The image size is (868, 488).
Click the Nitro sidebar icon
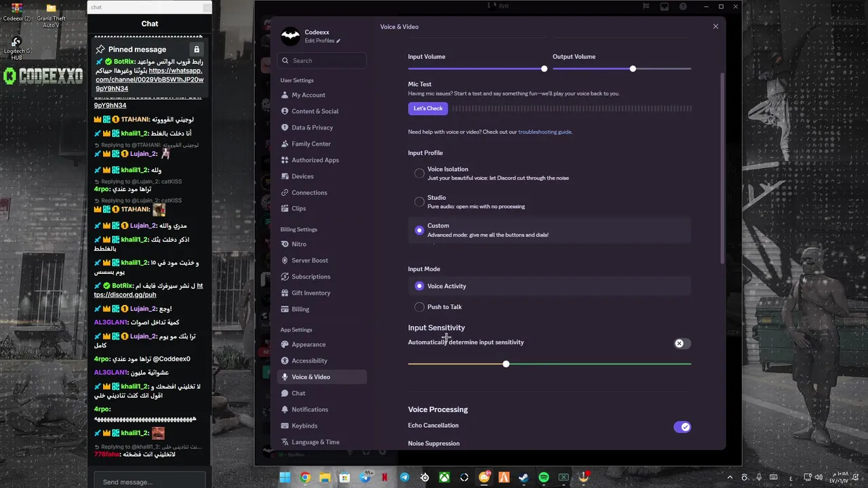click(x=285, y=244)
